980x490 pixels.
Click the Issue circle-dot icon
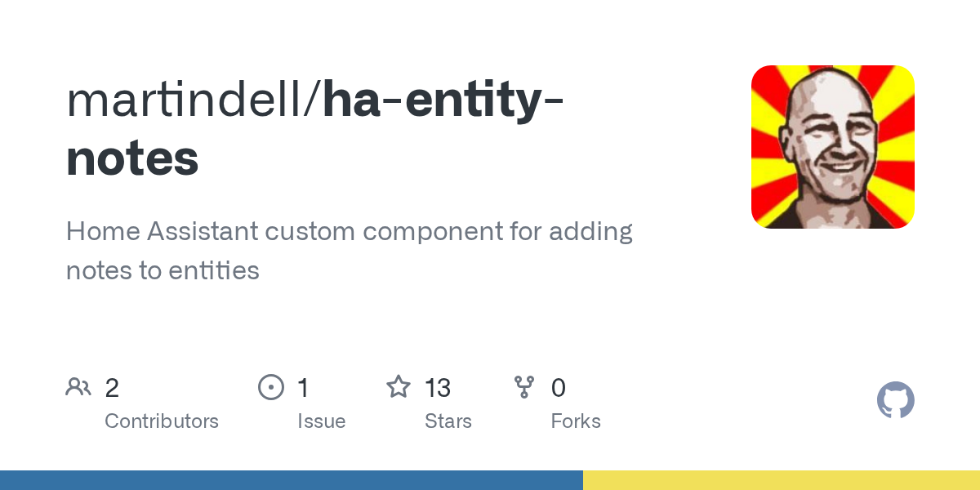(270, 387)
